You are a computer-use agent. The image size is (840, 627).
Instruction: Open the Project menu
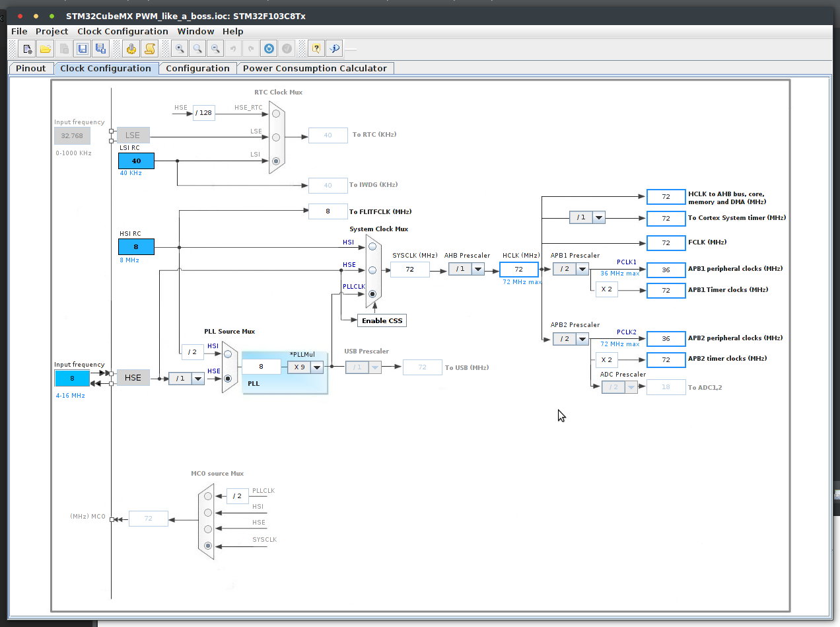52,31
